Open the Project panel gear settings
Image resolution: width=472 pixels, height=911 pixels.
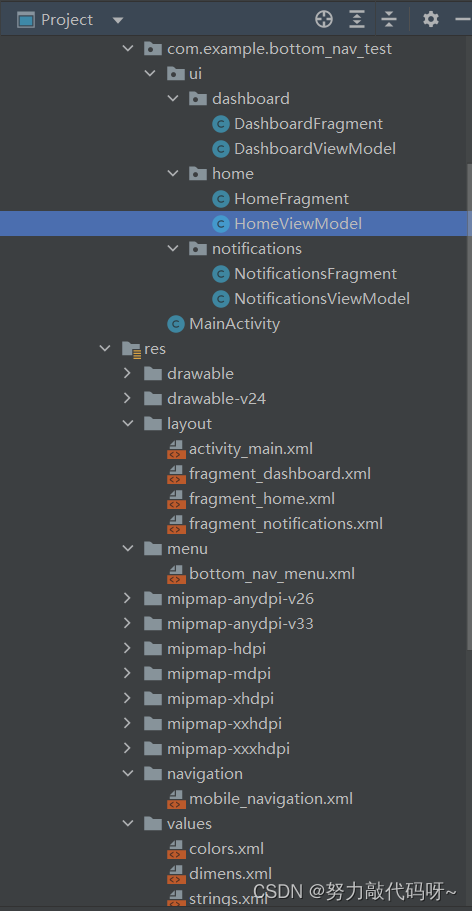(x=431, y=20)
